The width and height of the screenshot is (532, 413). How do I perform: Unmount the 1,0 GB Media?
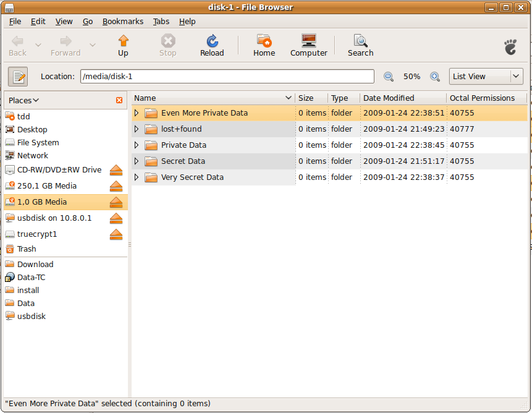pyautogui.click(x=116, y=202)
